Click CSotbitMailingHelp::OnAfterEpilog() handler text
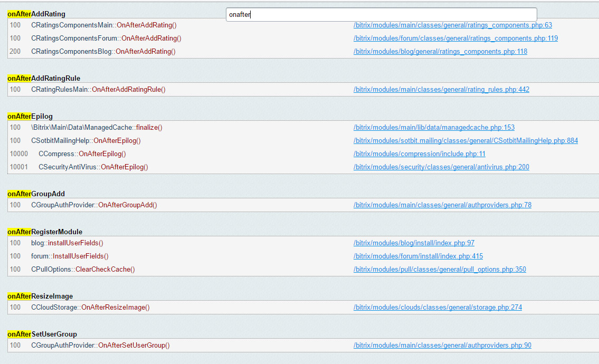The image size is (599, 364). (86, 140)
